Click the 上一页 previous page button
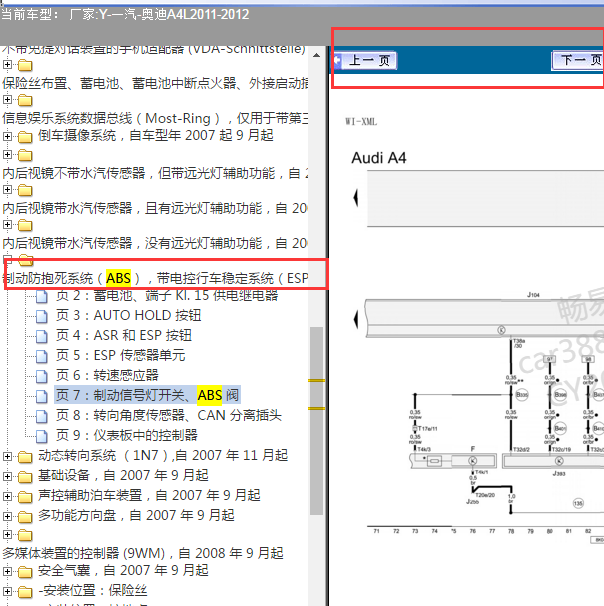 pyautogui.click(x=366, y=60)
